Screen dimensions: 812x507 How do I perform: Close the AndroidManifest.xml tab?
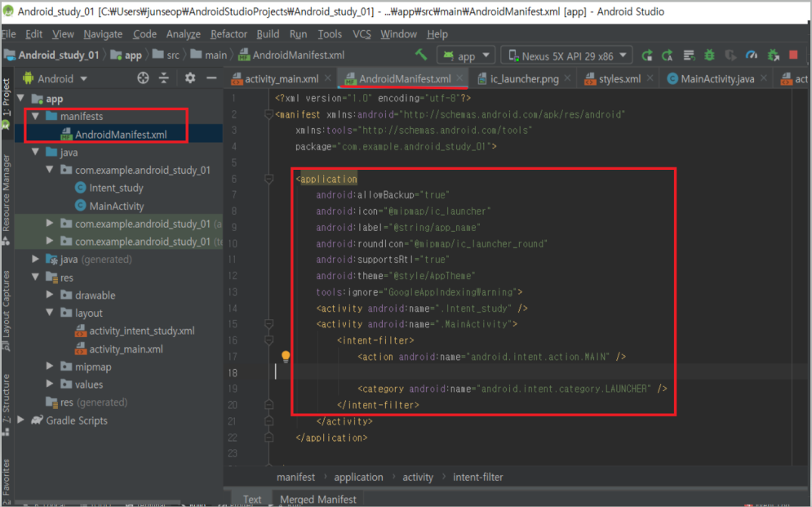(459, 78)
